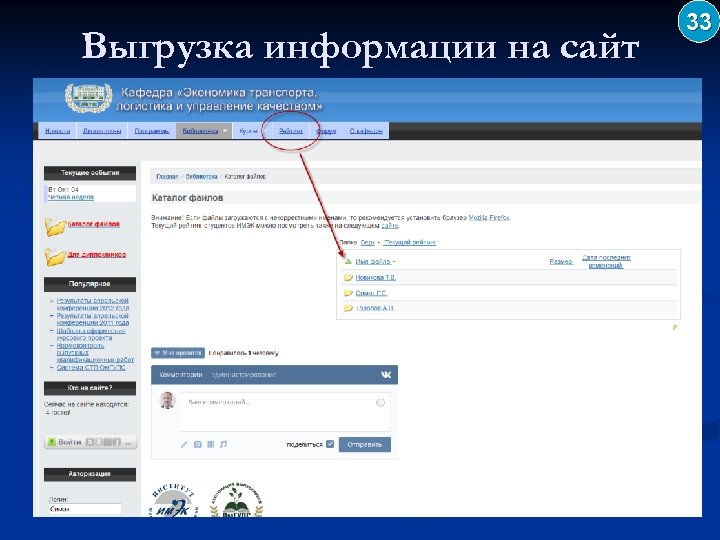The width and height of the screenshot is (720, 540).
Task: Click the folder icon beside Каталог файлов
Action: [x=55, y=226]
